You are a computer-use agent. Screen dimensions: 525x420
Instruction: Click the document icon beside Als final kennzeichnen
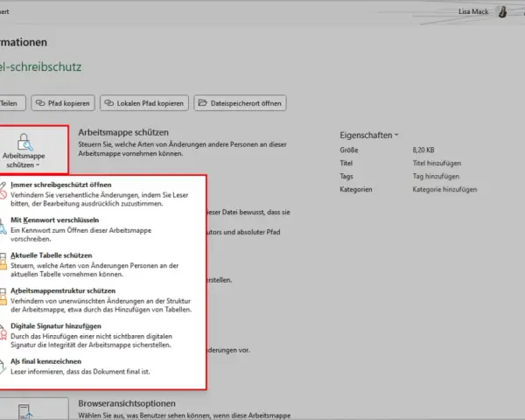[3, 367]
